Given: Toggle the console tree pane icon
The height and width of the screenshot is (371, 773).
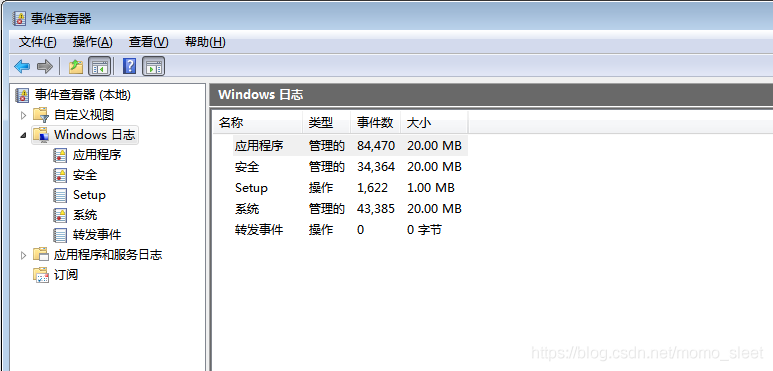Looking at the screenshot, I should click(99, 66).
